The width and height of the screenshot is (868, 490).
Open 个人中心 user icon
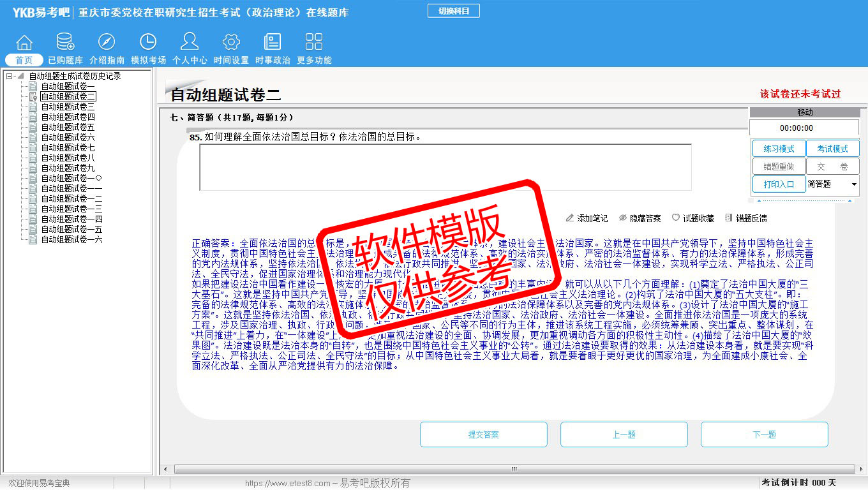190,43
